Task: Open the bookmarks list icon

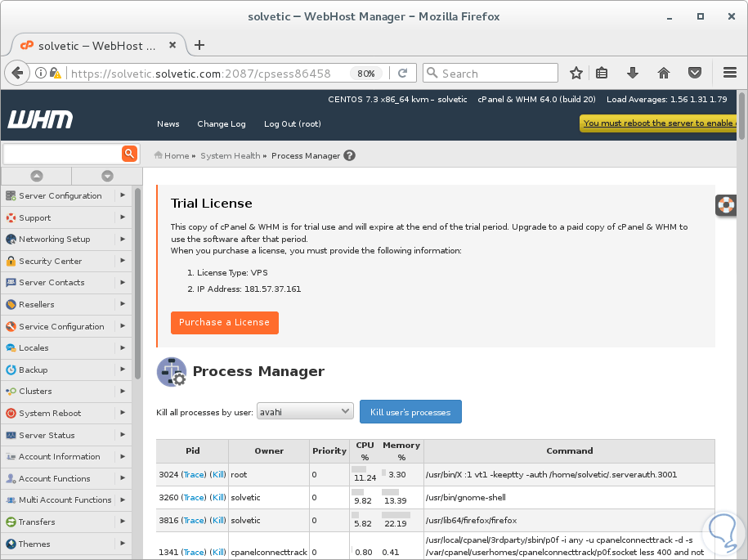Action: (602, 73)
